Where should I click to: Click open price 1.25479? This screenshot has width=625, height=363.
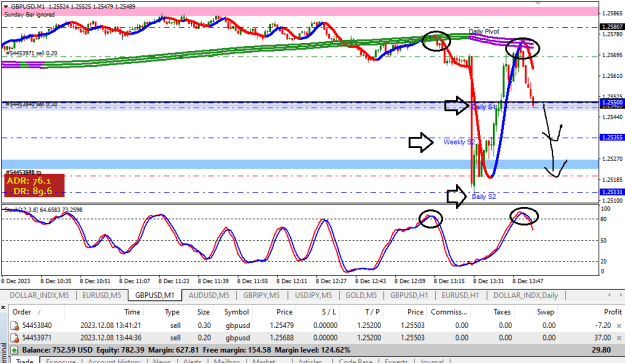pos(281,326)
